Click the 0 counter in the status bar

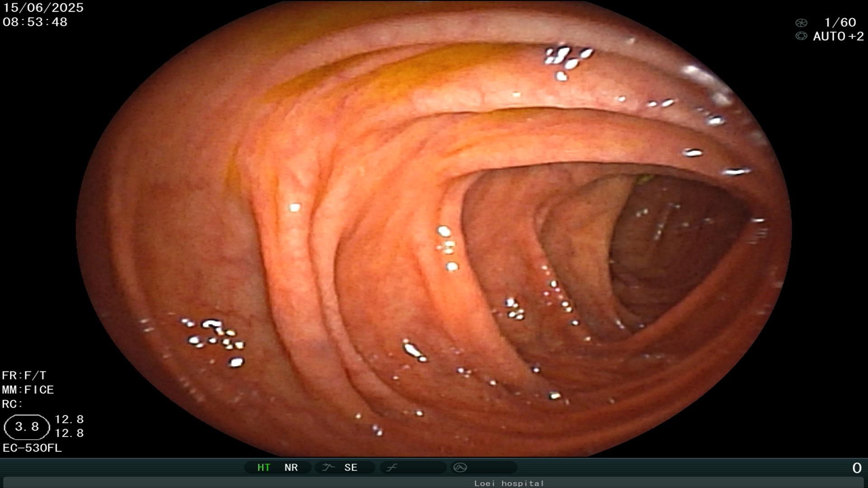coord(857,468)
